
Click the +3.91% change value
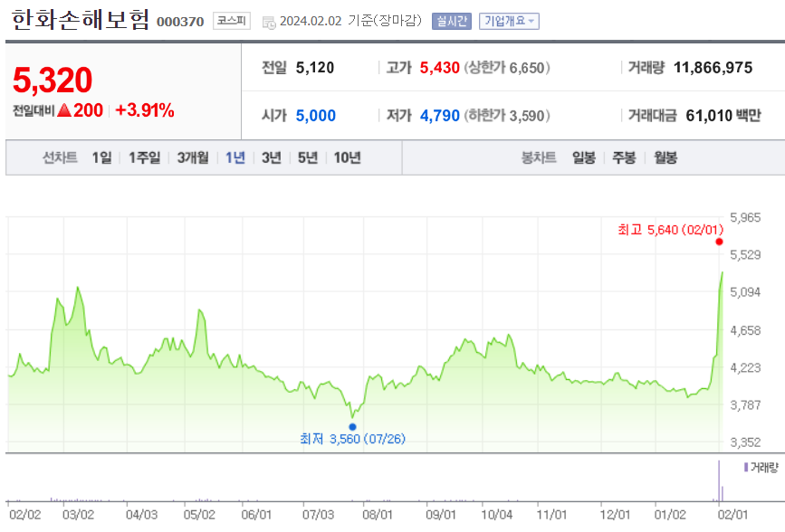(x=145, y=110)
